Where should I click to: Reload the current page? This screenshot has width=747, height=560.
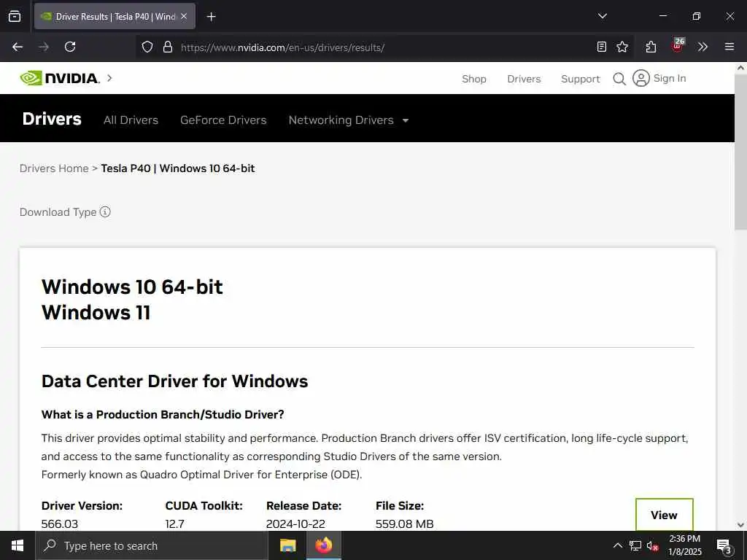click(70, 47)
